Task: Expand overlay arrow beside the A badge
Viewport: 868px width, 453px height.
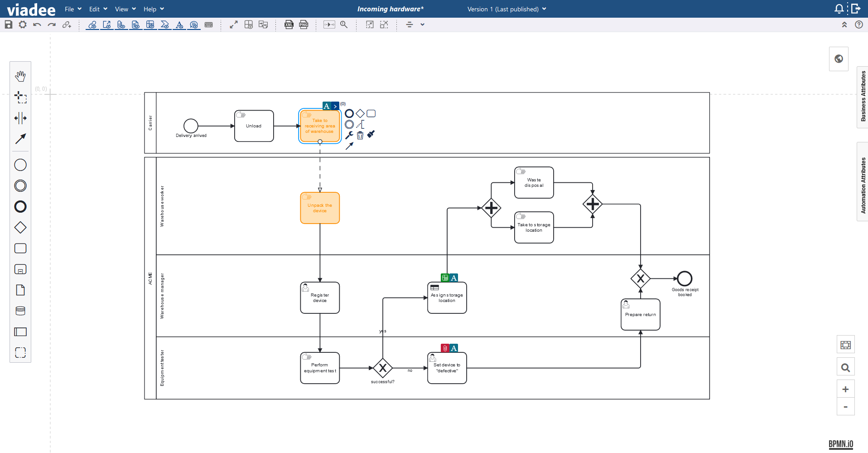Action: point(335,106)
